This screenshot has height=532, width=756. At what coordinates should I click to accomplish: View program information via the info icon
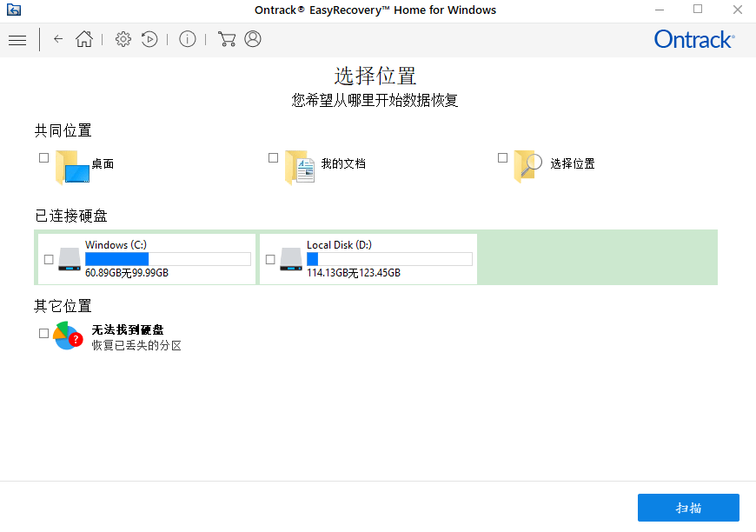click(188, 39)
